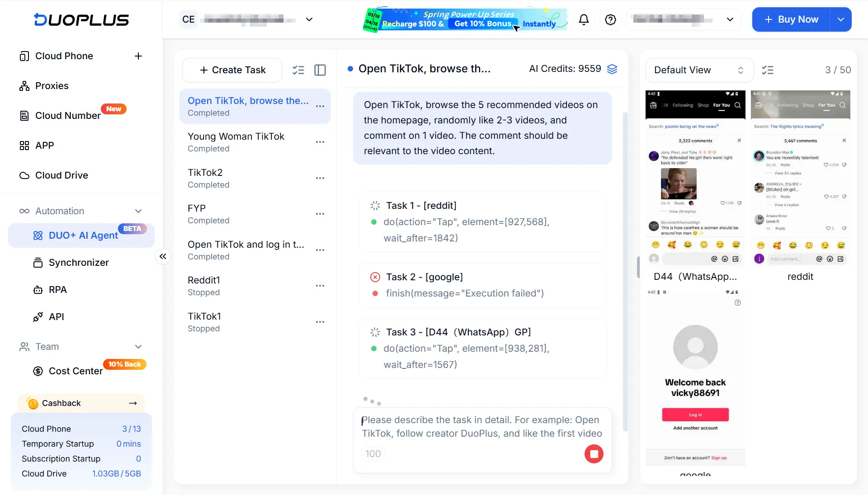Viewport: 868px width, 495px height.
Task: Click the Spring Power-Up recharge banner
Action: tap(466, 19)
